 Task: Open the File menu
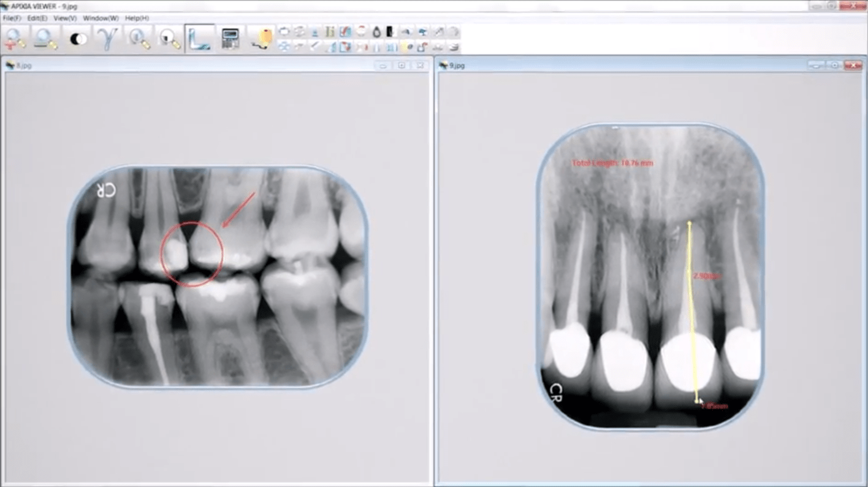click(x=10, y=18)
